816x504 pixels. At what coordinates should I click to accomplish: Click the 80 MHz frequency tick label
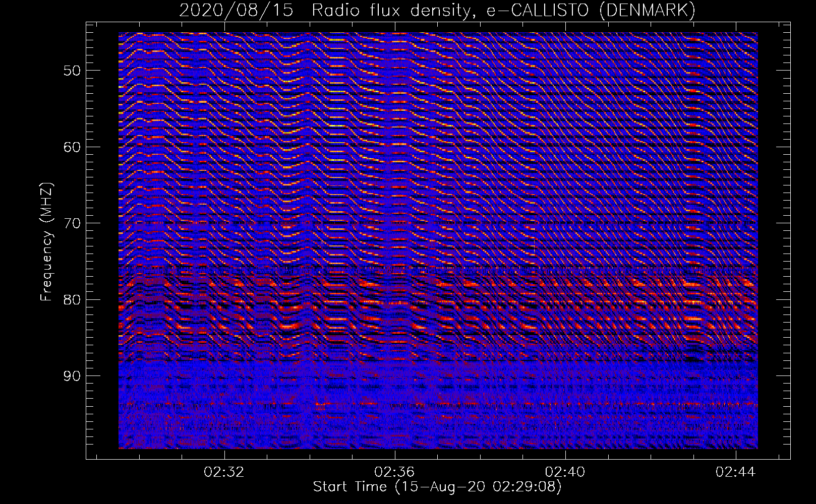pyautogui.click(x=72, y=299)
